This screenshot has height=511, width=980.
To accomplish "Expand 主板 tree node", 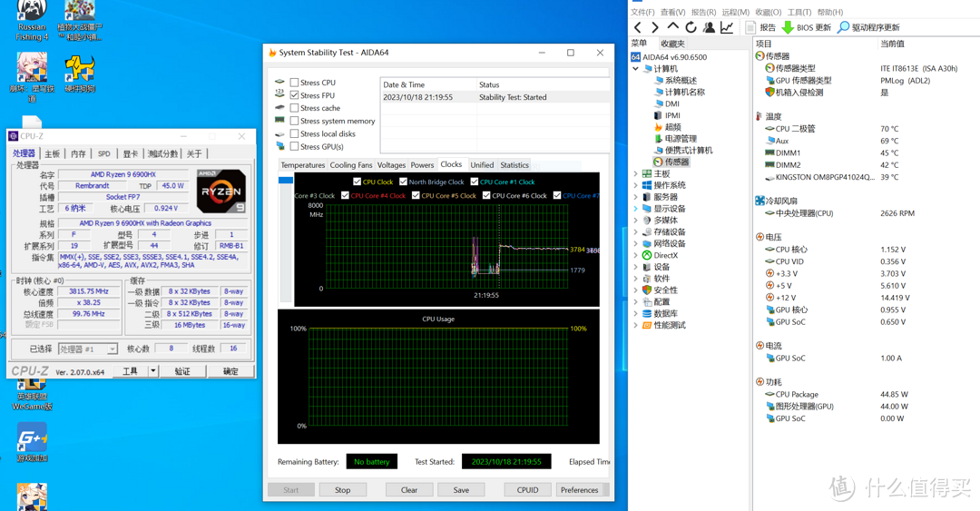I will [x=635, y=174].
